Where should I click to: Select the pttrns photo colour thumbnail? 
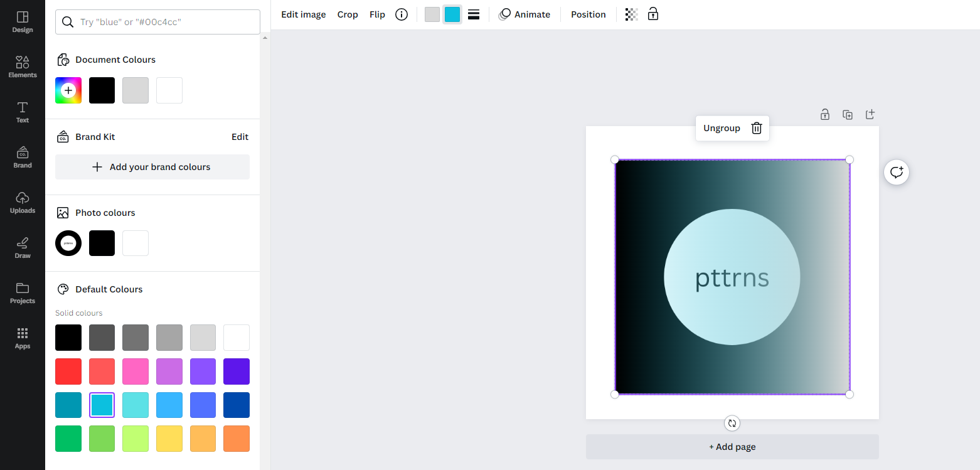click(68, 243)
